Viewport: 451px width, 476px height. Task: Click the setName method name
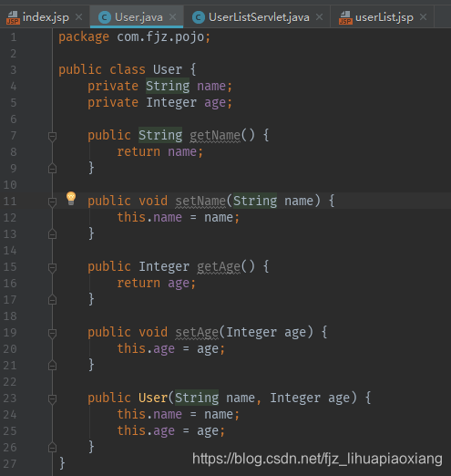click(x=200, y=201)
